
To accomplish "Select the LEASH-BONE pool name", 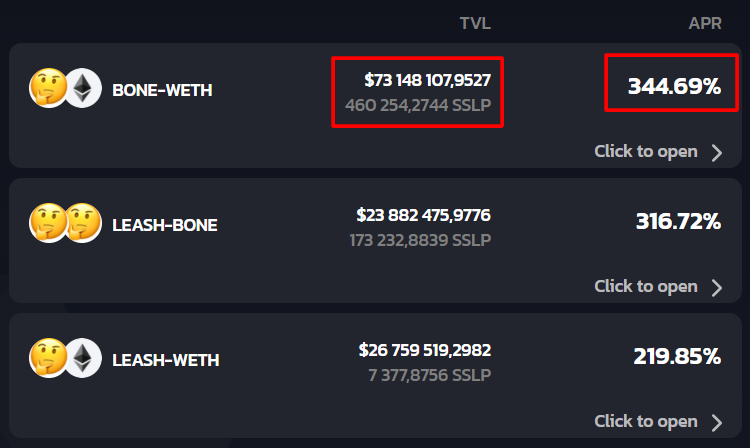I will pos(165,225).
